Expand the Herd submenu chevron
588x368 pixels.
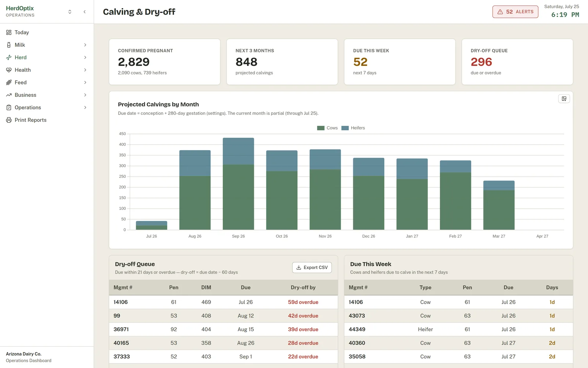coord(85,57)
